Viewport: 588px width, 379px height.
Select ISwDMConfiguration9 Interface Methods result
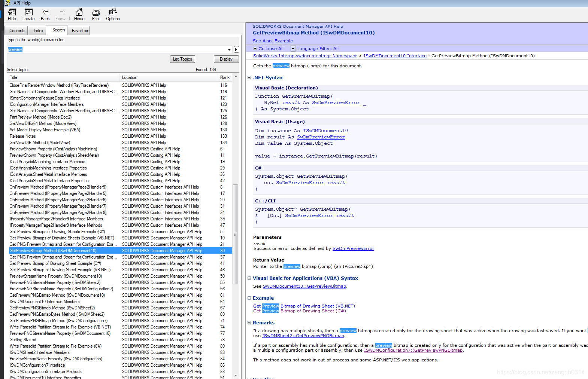pyautogui.click(x=120, y=372)
